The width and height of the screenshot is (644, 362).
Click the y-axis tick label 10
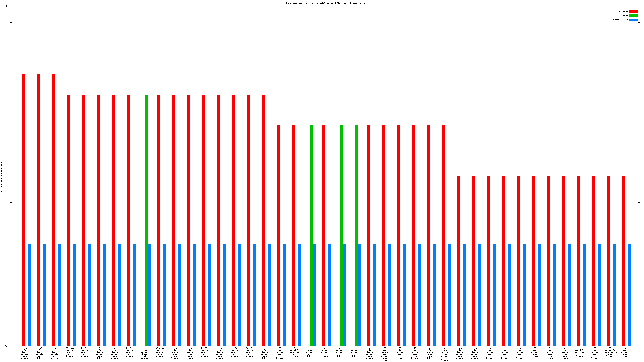(7, 6)
